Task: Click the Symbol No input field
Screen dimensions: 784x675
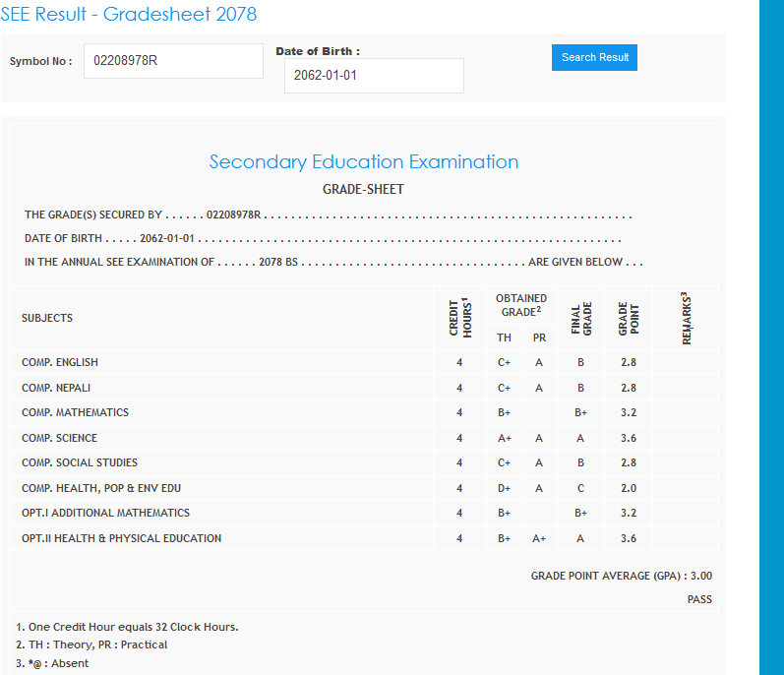Action: [x=173, y=61]
